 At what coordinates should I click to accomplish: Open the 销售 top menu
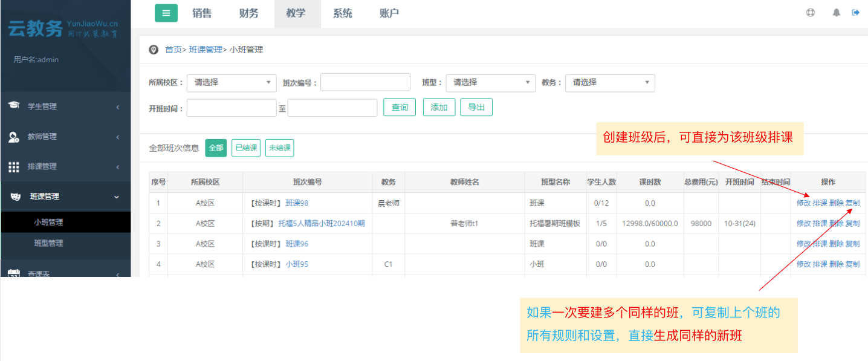[x=202, y=13]
